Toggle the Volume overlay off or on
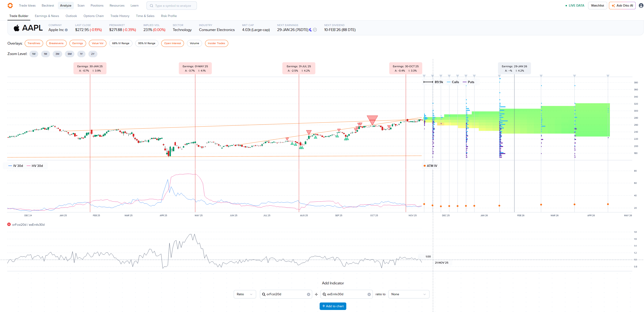The image size is (644, 312). tap(194, 43)
